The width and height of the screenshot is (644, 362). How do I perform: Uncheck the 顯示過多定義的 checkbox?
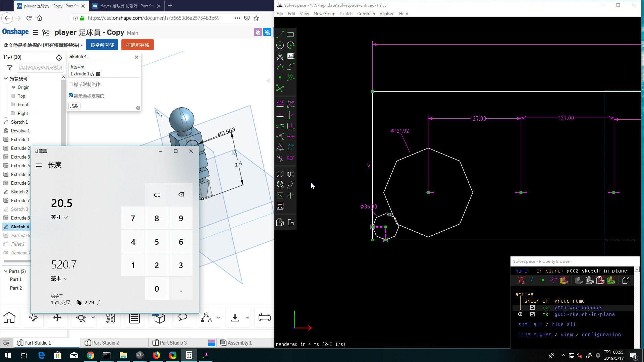(x=71, y=96)
